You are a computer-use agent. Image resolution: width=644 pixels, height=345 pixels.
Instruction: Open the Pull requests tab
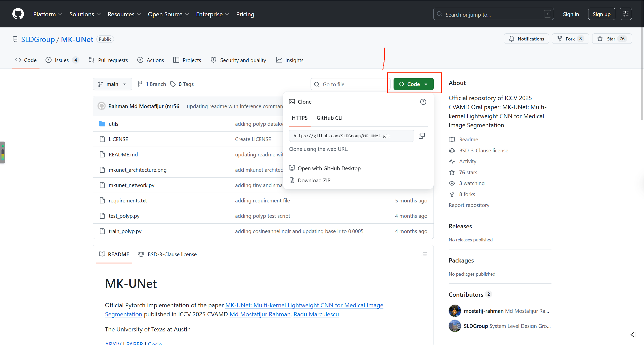(x=108, y=60)
